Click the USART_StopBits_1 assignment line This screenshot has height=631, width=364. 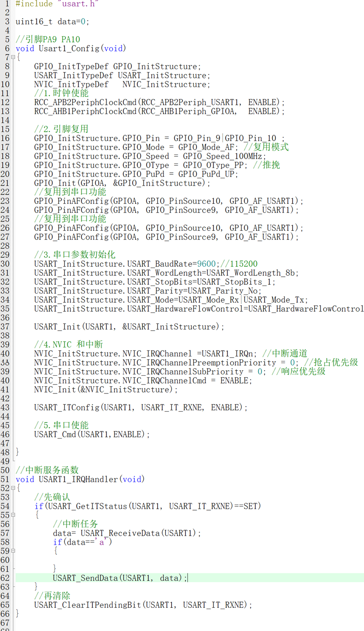(x=155, y=282)
